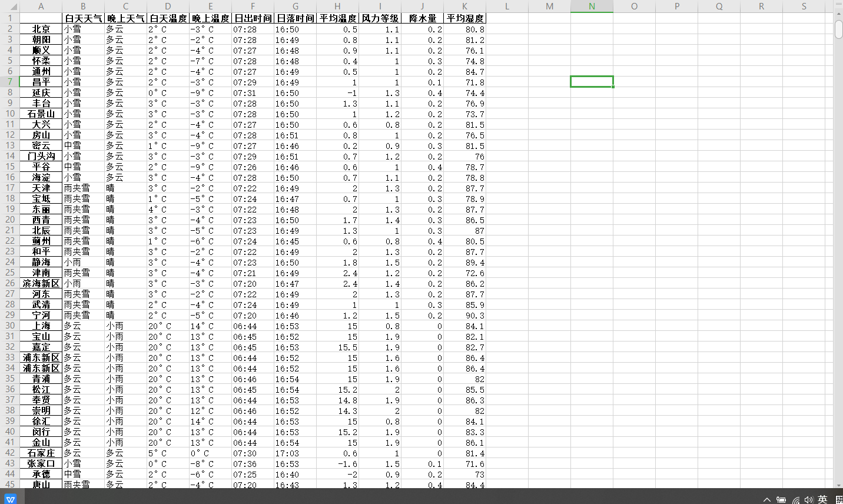Select the 风力等级 header cell
The height and width of the screenshot is (504, 843).
click(380, 18)
